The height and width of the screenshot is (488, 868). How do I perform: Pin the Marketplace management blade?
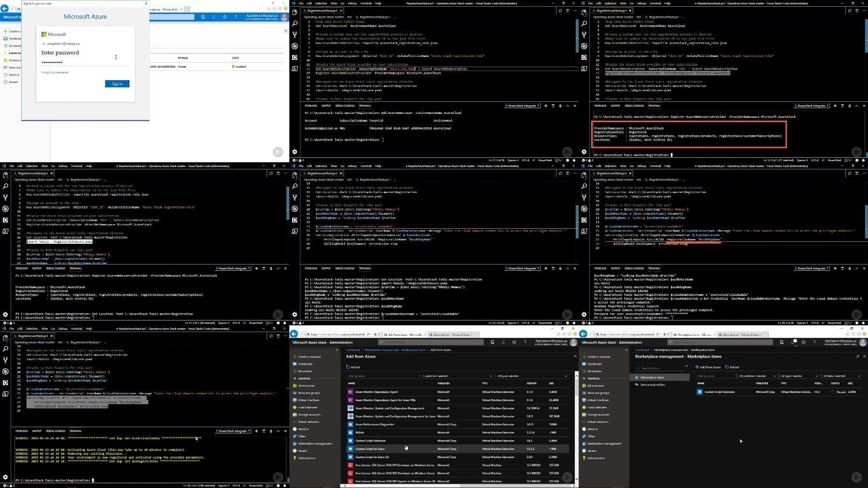click(857, 356)
